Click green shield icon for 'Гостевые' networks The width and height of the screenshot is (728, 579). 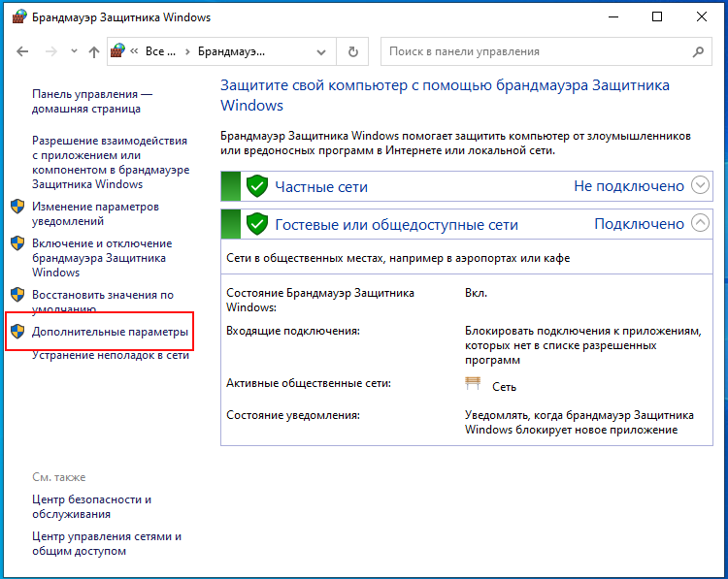coord(257,225)
